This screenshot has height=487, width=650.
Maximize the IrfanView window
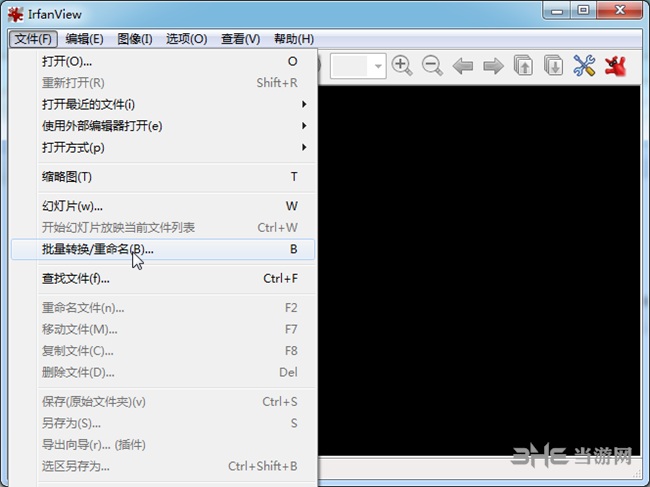(584, 10)
